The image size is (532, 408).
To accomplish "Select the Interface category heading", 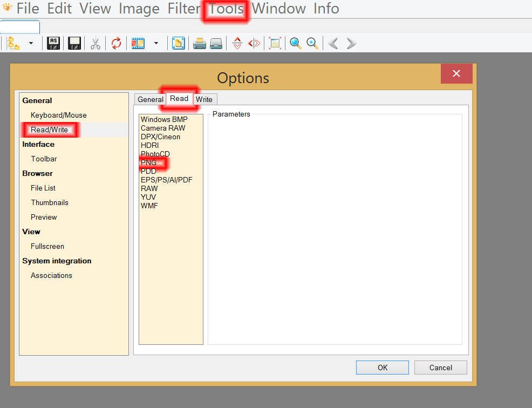I will (38, 144).
